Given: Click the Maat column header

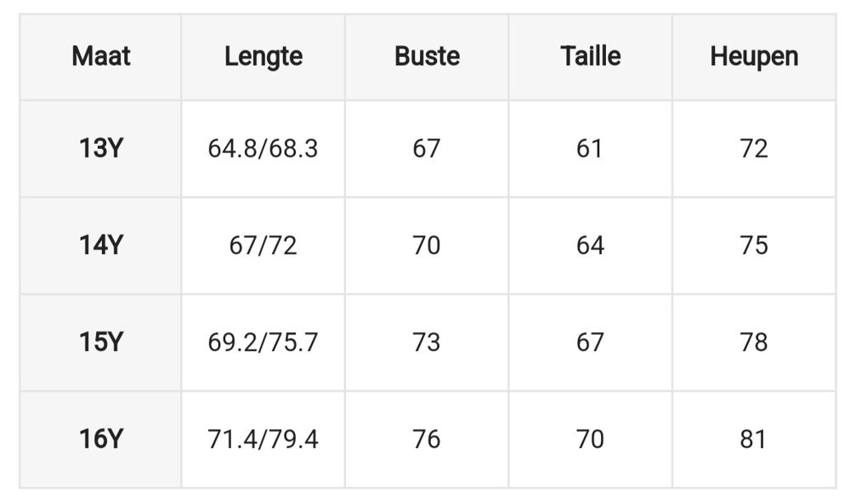Looking at the screenshot, I should click(x=101, y=56).
